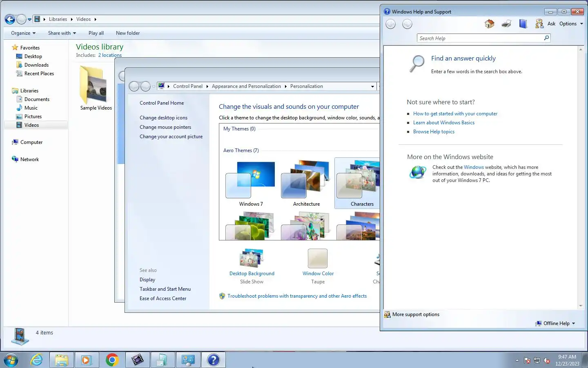Select the Architecture theme
This screenshot has height=368, width=588.
coord(306,184)
